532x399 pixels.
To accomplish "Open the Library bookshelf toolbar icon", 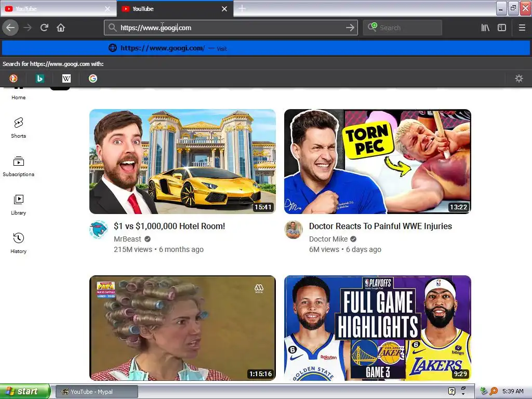I will tap(485, 28).
